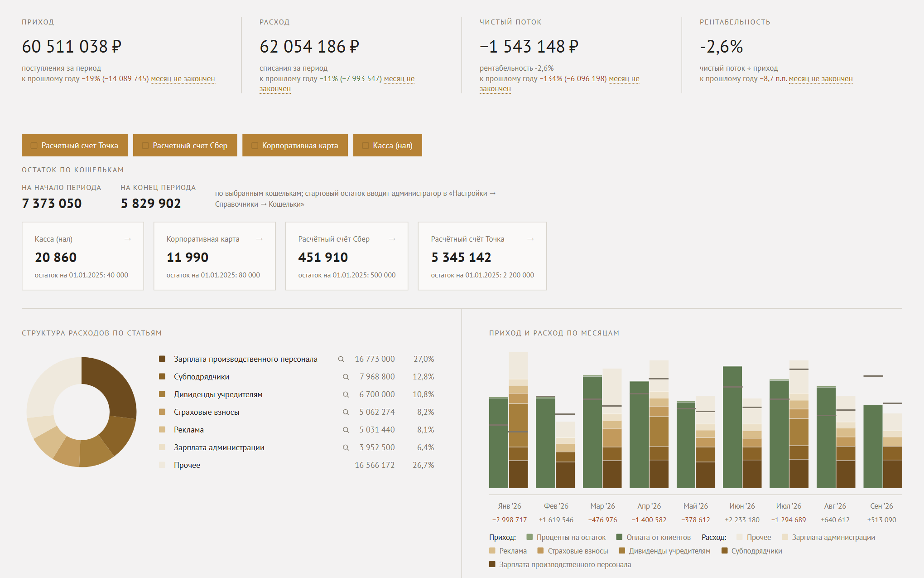Image resolution: width=924 pixels, height=578 pixels.
Task: Open Расчётный счёт Точка card arrow
Action: pos(530,239)
